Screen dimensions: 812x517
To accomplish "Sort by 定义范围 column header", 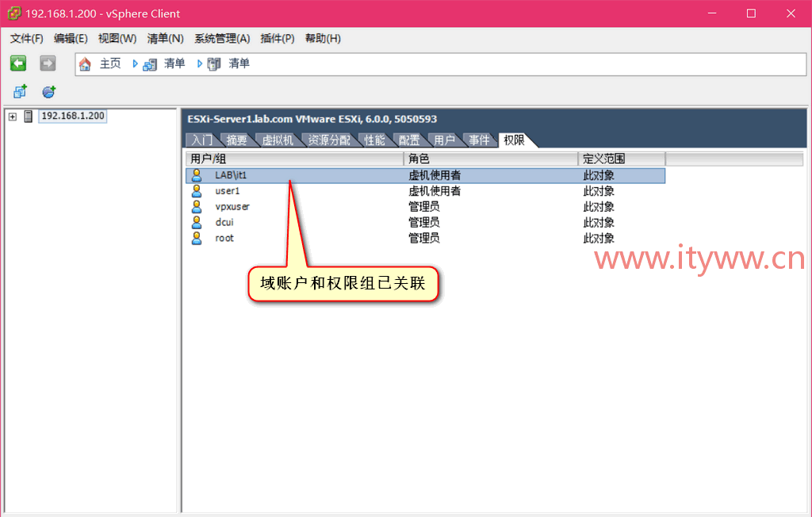I will click(622, 159).
